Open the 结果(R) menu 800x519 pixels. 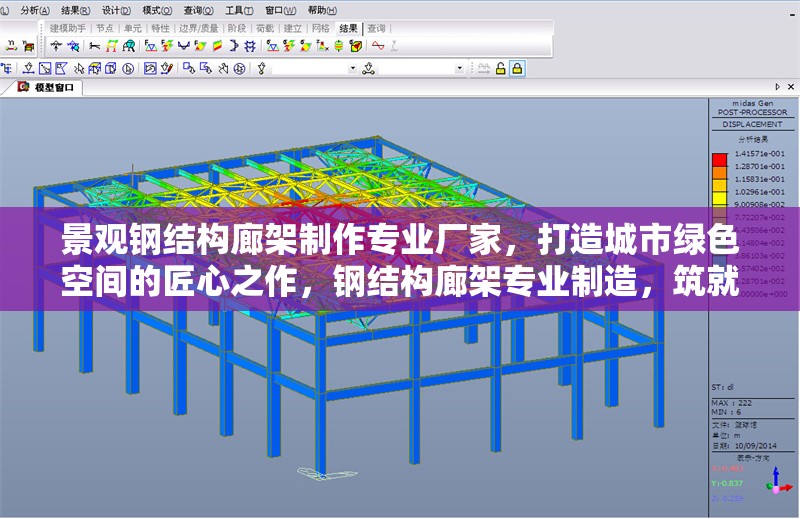[x=76, y=10]
